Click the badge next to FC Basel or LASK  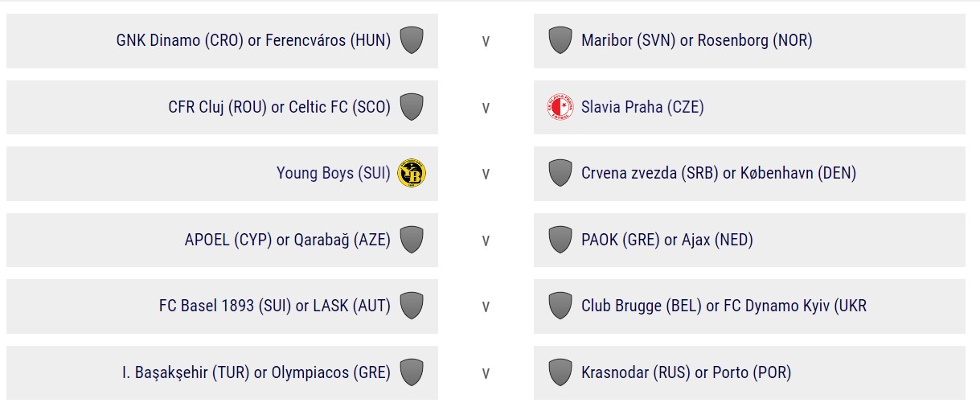(412, 306)
